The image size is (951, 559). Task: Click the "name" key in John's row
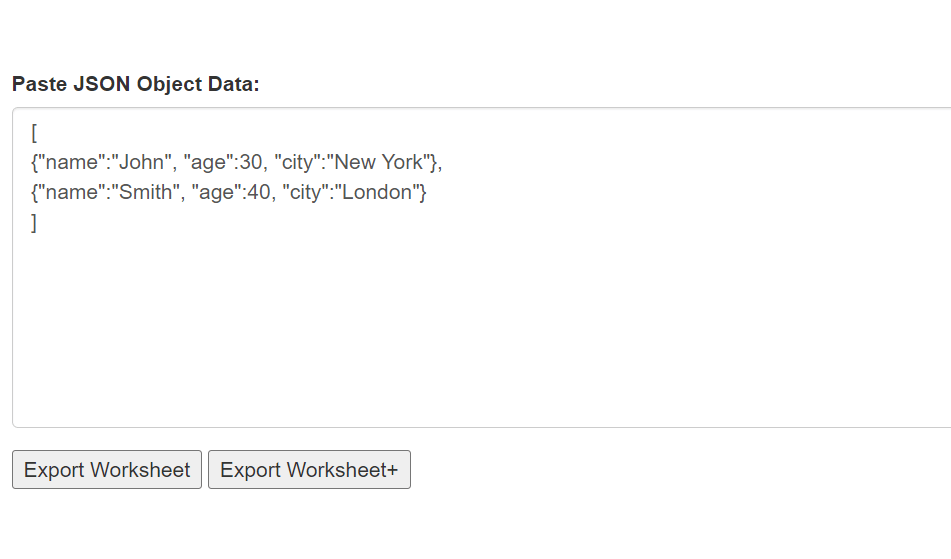[72, 162]
